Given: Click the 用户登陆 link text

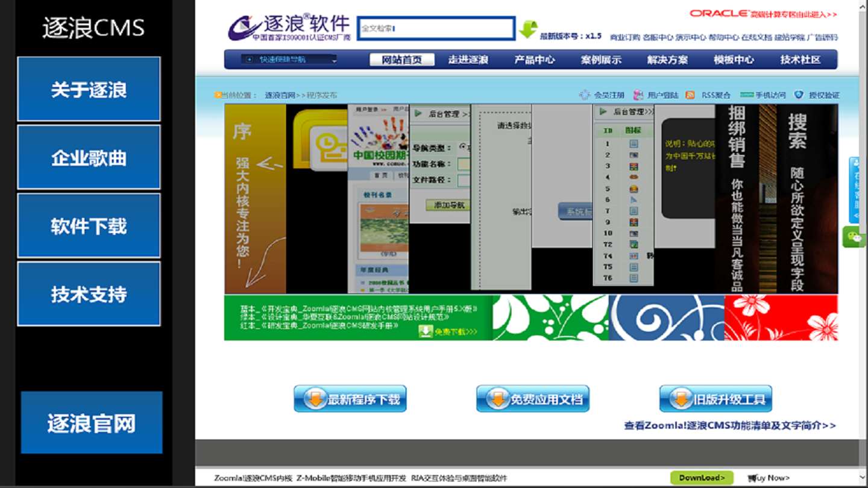Looking at the screenshot, I should tap(663, 95).
